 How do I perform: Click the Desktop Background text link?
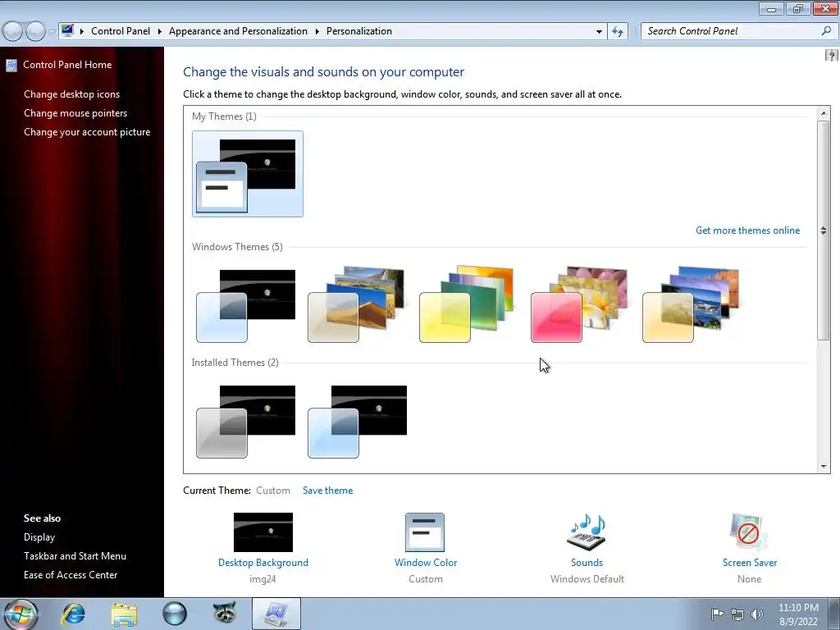(x=263, y=563)
